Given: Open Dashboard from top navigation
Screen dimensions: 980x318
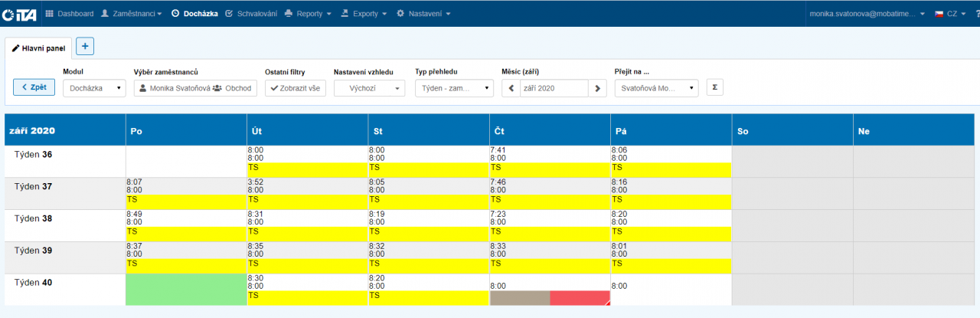Looking at the screenshot, I should point(69,14).
